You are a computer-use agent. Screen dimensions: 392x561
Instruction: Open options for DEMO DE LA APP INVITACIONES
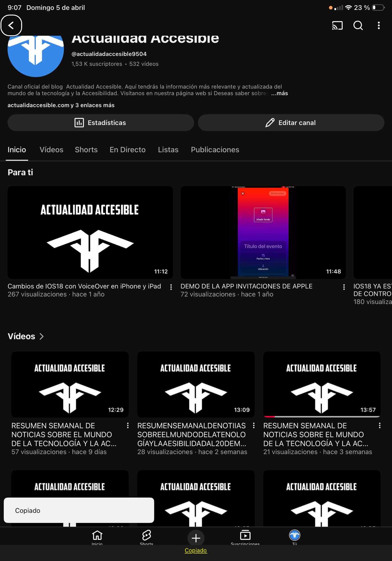click(344, 287)
